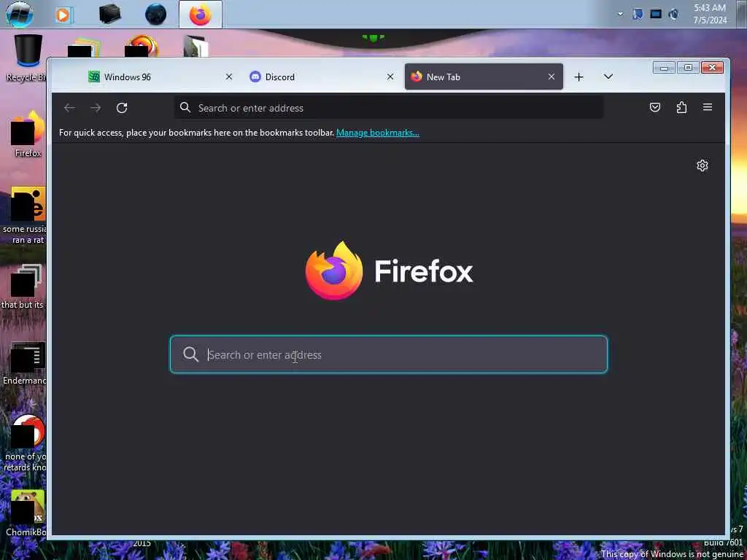Select the Endermanc desktop icon
Image resolution: width=747 pixels, height=560 pixels.
tap(25, 363)
